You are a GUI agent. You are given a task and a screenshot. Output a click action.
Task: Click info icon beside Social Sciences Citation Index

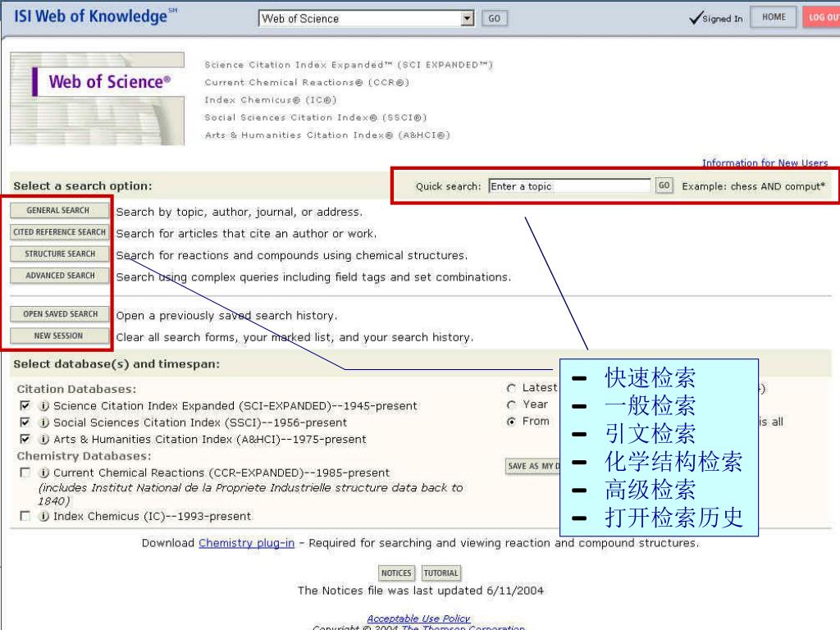tap(44, 422)
